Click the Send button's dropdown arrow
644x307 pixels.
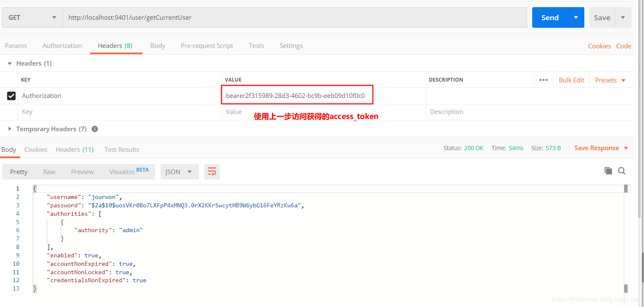(575, 17)
